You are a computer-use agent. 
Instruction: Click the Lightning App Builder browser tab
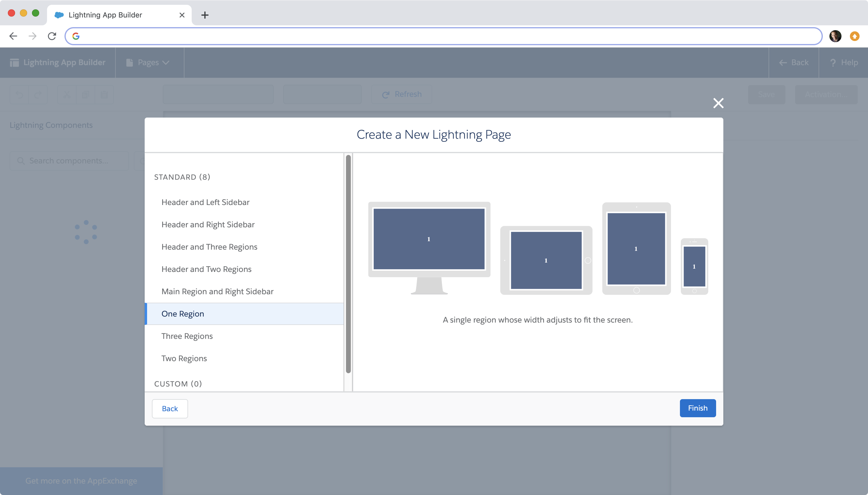click(x=119, y=15)
